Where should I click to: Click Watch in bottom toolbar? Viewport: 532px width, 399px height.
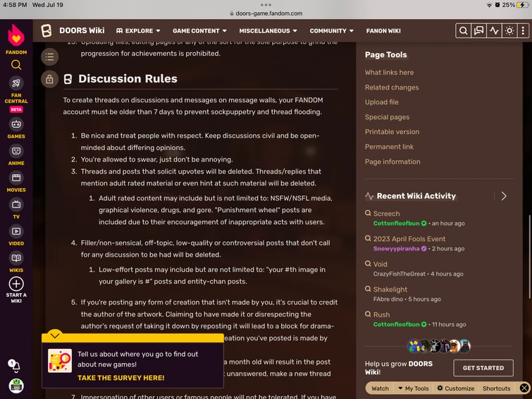coord(380,388)
